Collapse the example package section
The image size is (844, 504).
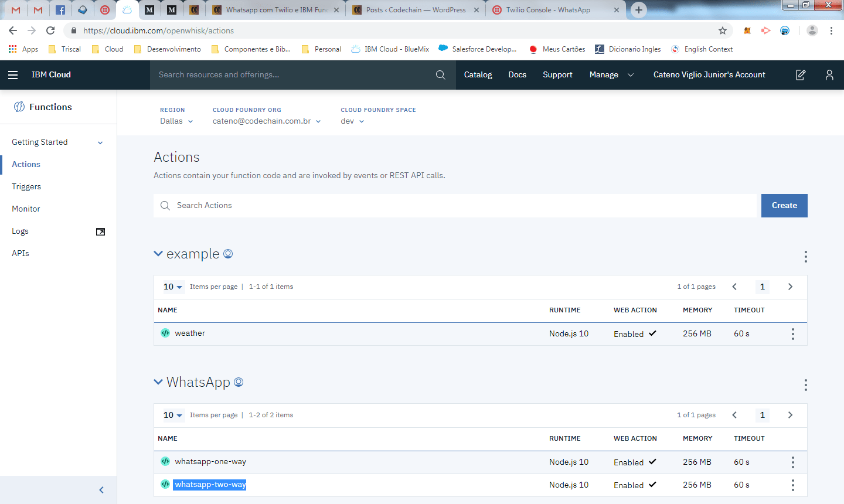158,254
